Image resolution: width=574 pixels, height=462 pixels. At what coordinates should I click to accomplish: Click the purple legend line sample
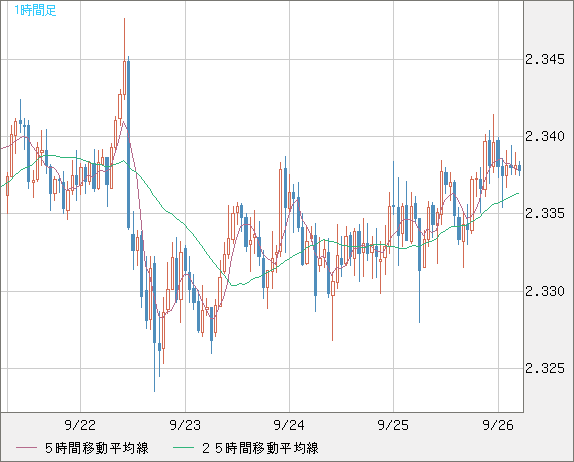click(26, 448)
